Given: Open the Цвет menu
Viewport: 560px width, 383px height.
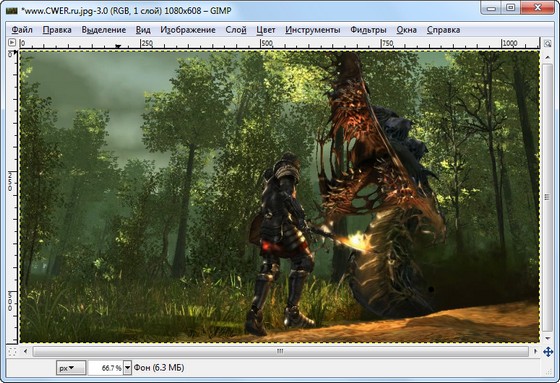Looking at the screenshot, I should [x=266, y=30].
